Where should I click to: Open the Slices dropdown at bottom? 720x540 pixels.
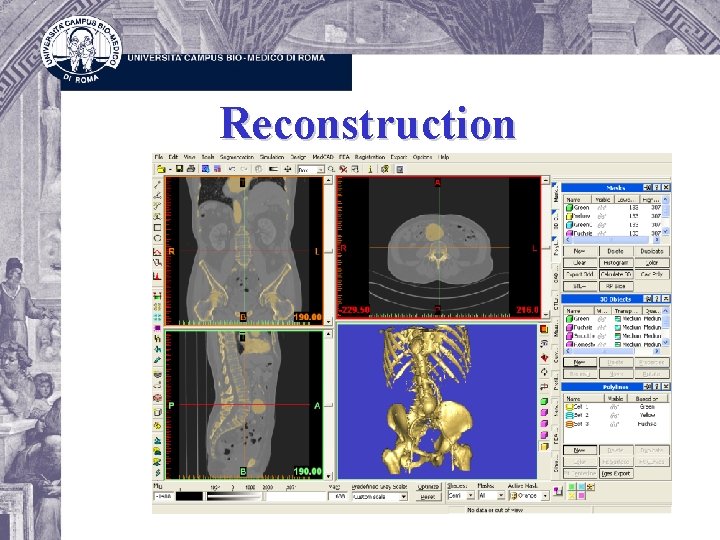pos(461,496)
